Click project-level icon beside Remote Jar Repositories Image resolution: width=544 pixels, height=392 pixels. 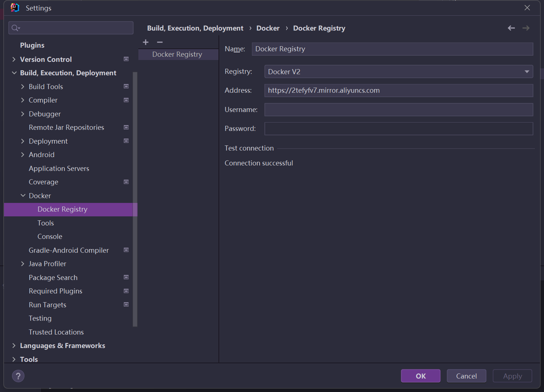126,127
